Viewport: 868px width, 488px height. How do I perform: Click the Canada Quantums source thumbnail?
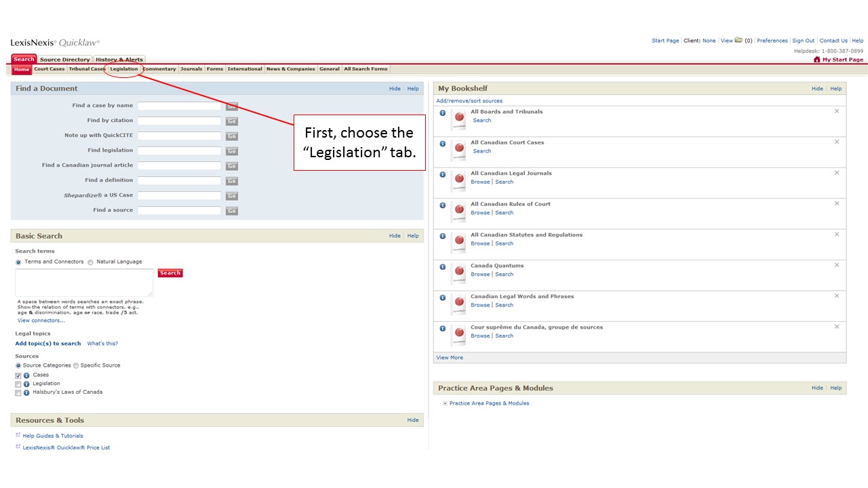point(459,273)
